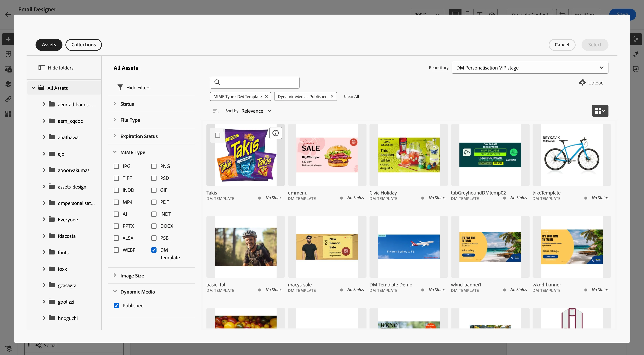Open Sort by Relevance dropdown

click(x=256, y=111)
